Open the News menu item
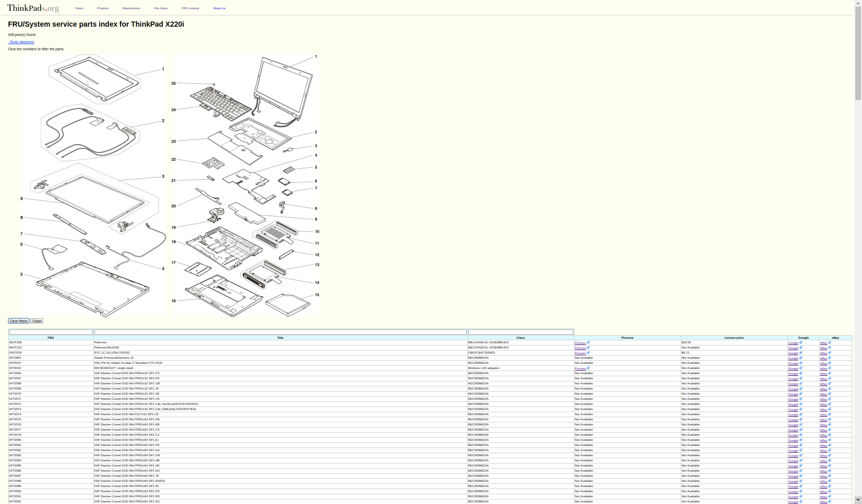 pos(79,8)
